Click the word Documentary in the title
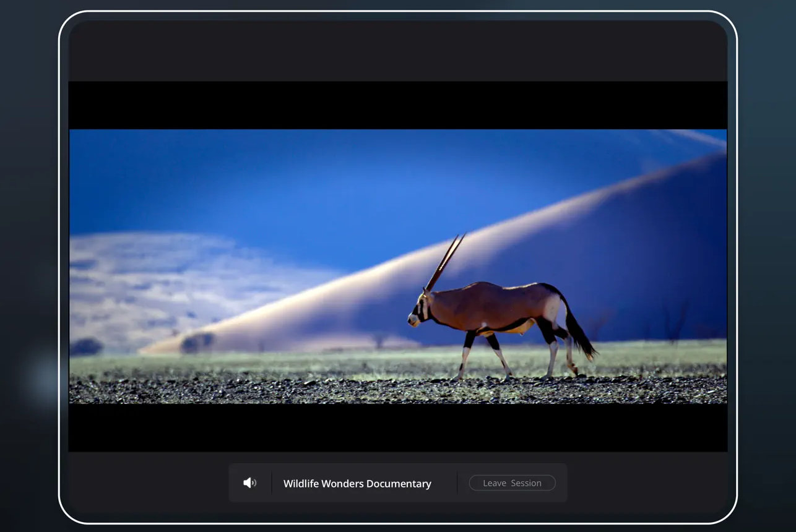The image size is (796, 532). coord(399,484)
